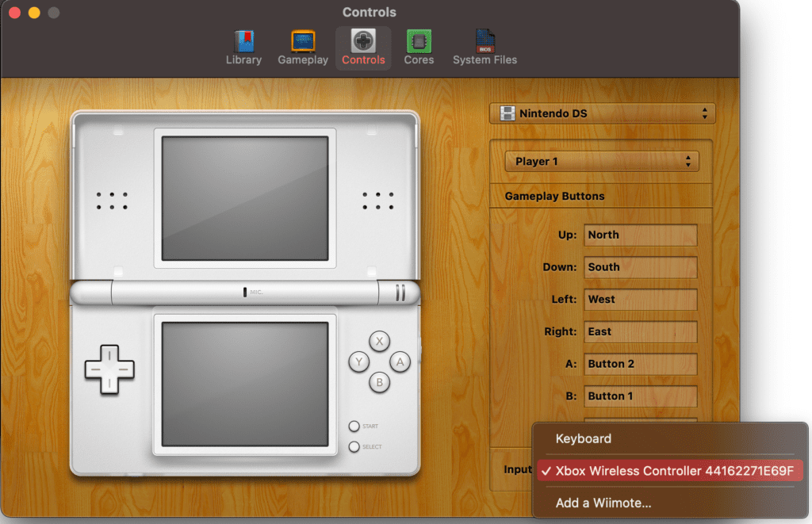This screenshot has height=524, width=812.
Task: Choose Keyboard from the input menu
Action: click(x=584, y=438)
